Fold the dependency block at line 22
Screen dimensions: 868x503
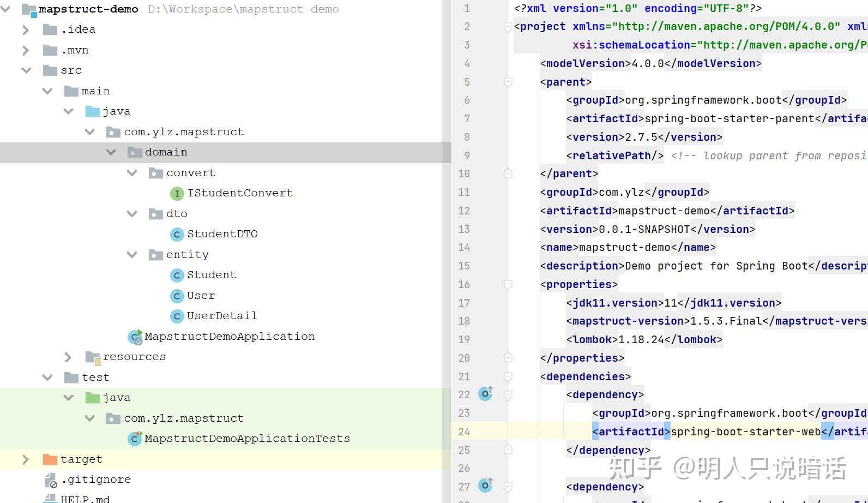508,395
